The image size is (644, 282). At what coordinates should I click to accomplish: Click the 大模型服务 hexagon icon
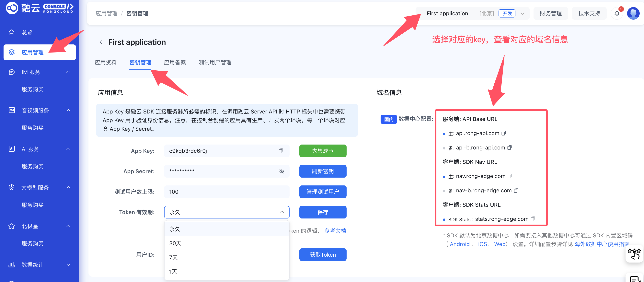pos(11,187)
